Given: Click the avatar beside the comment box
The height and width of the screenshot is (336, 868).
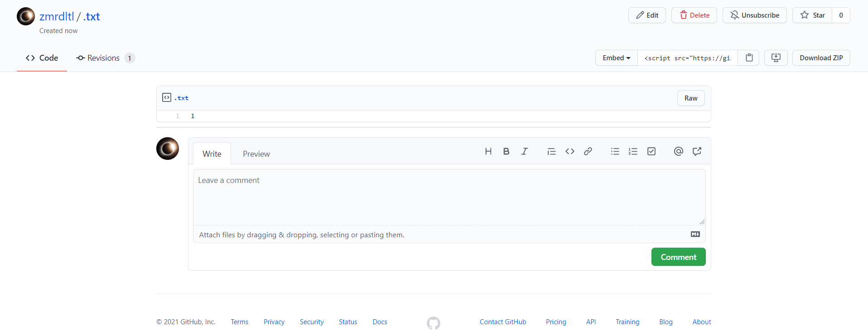Looking at the screenshot, I should [168, 149].
